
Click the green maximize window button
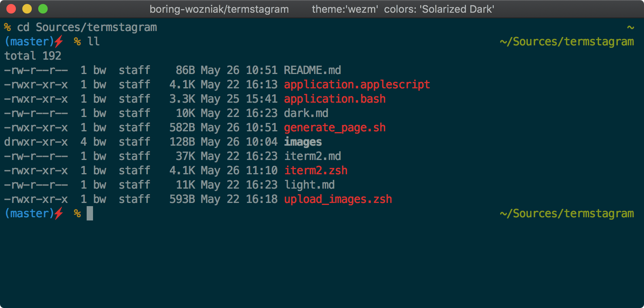(x=43, y=9)
